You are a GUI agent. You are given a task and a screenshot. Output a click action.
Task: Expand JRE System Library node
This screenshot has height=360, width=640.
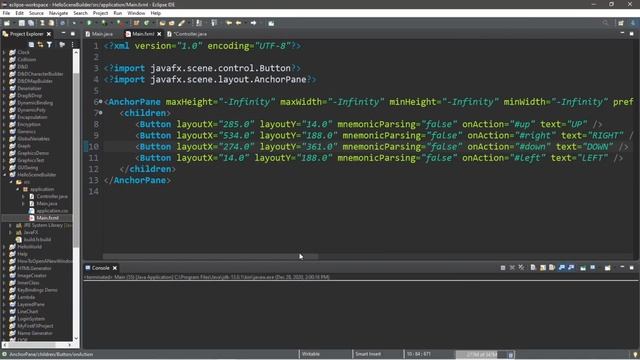click(11, 225)
